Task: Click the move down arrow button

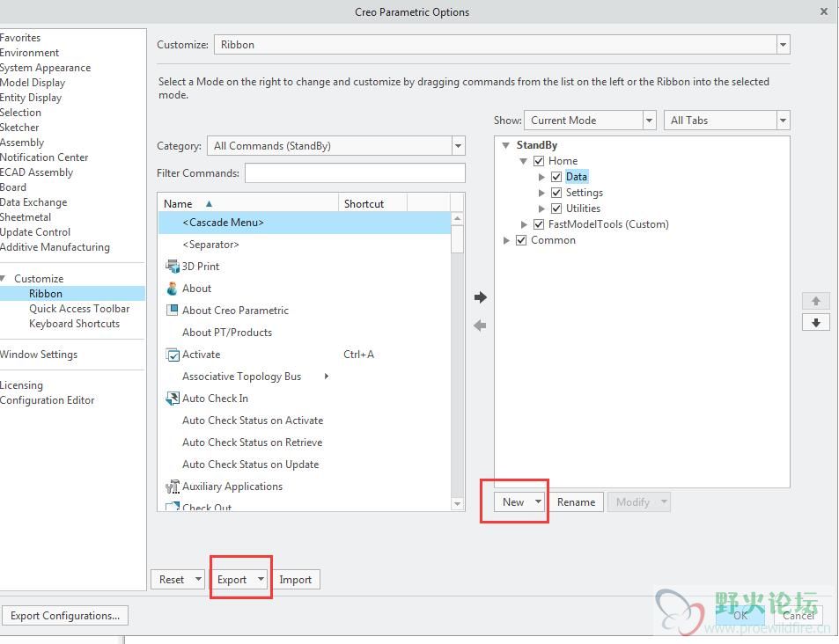Action: [816, 323]
